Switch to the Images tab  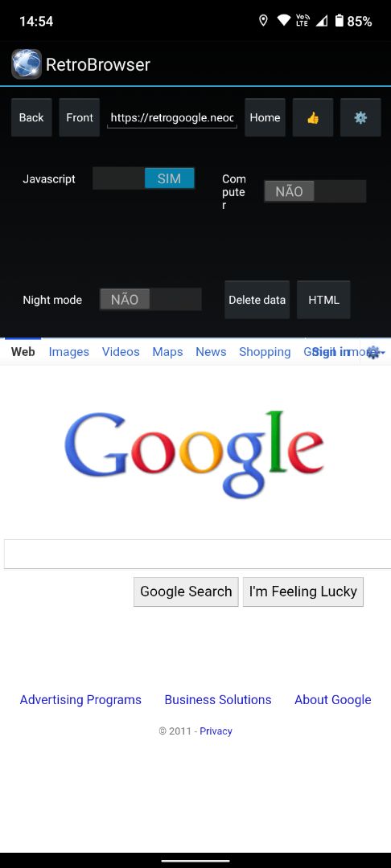coord(68,352)
